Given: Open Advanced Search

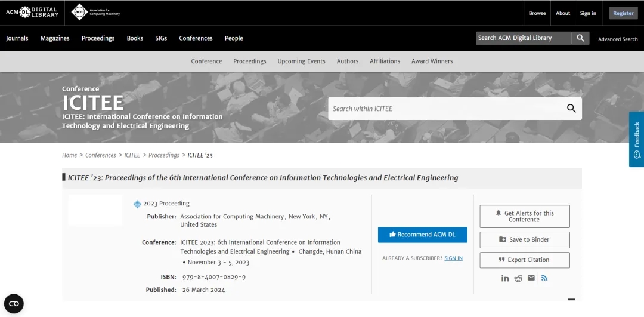Looking at the screenshot, I should click(618, 39).
